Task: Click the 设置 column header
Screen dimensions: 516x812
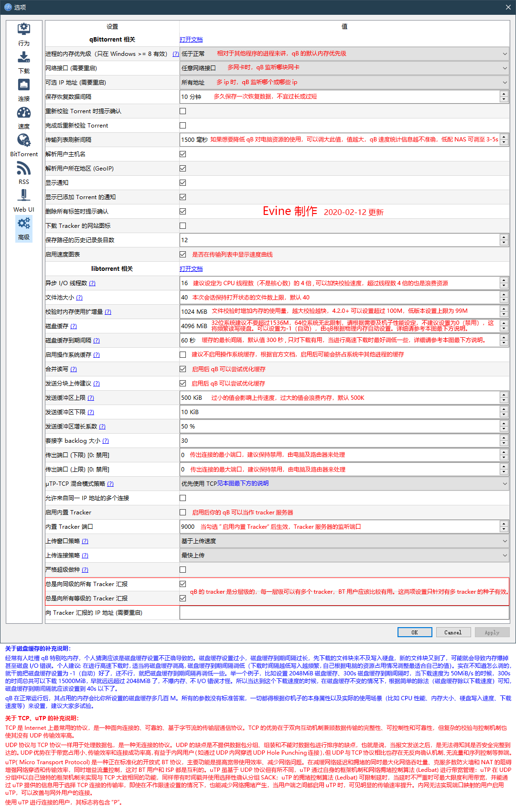Action: coord(112,27)
